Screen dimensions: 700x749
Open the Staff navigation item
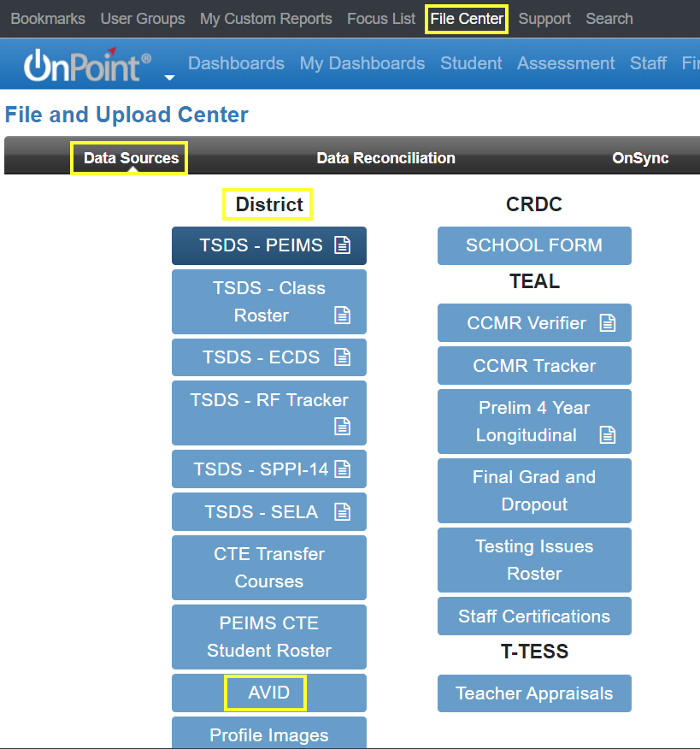[649, 63]
